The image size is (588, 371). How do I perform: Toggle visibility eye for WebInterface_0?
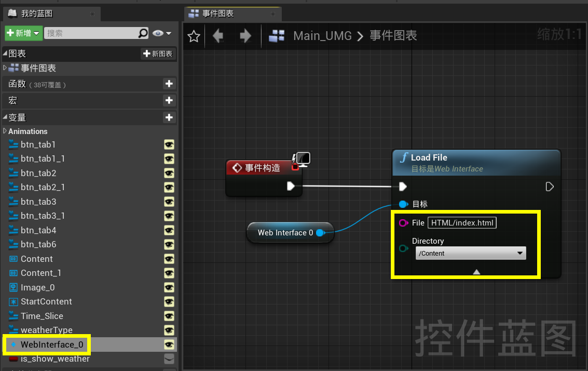[169, 344]
